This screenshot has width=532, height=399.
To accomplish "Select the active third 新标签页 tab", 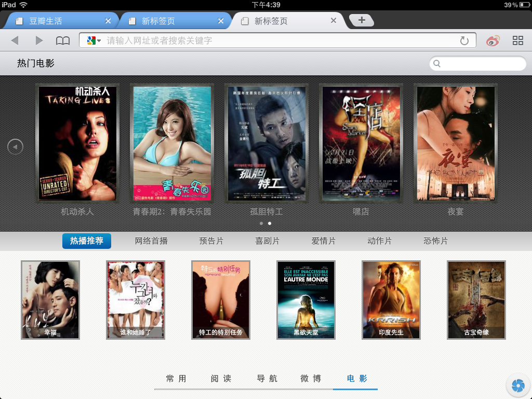I will (x=288, y=21).
